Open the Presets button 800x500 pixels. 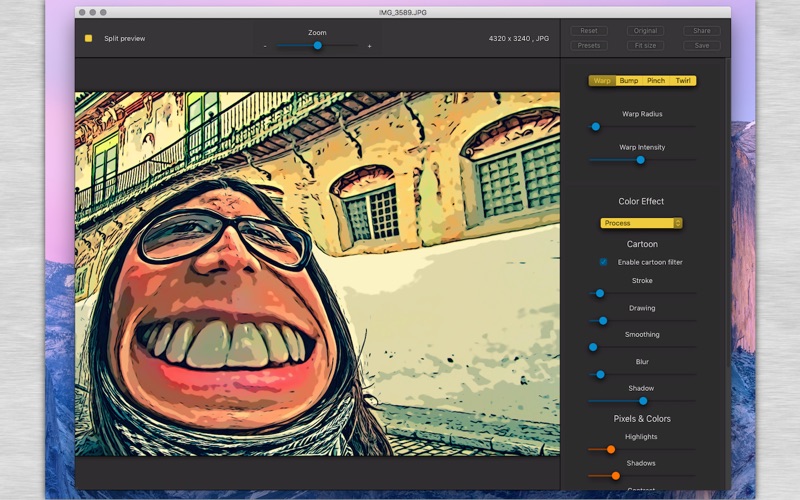click(589, 46)
